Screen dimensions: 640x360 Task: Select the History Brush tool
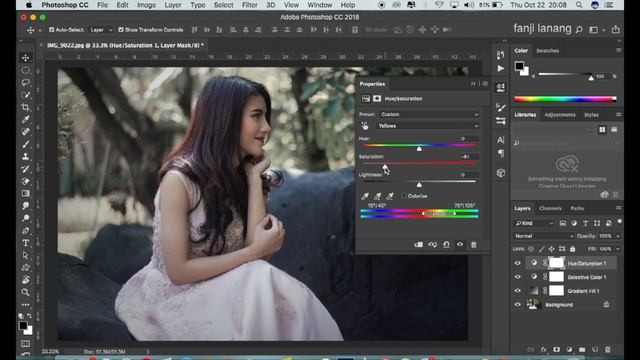click(x=26, y=169)
